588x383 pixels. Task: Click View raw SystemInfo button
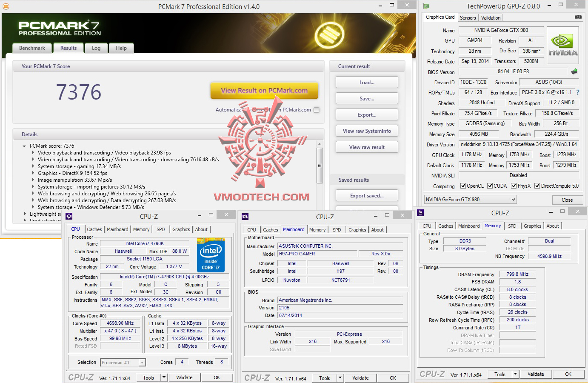click(367, 131)
